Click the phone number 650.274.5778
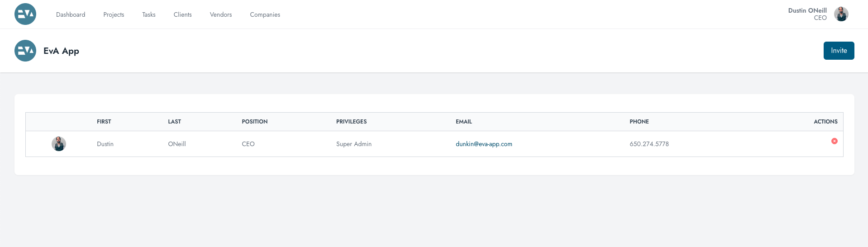The height and width of the screenshot is (247, 868). [x=649, y=144]
